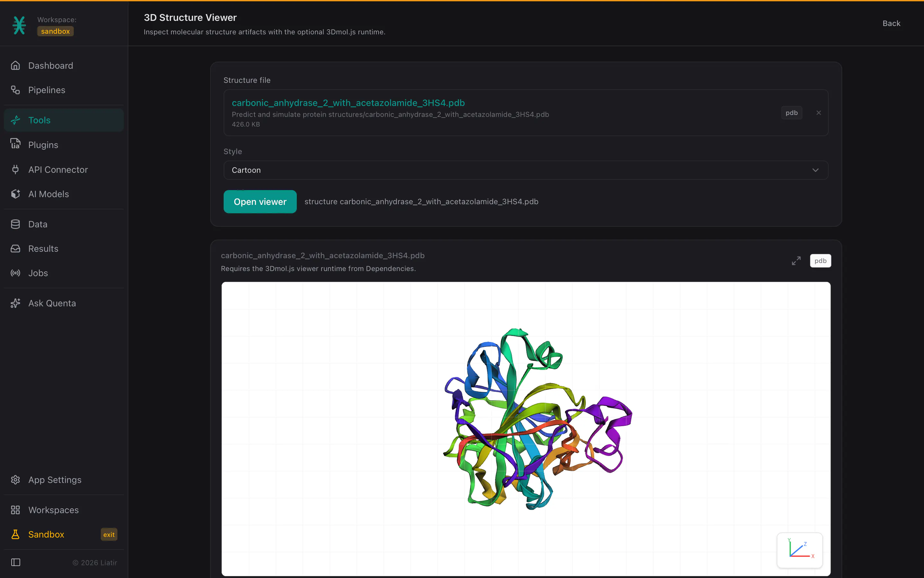Click the Sandbox flask icon
Image resolution: width=924 pixels, height=578 pixels.
pos(15,534)
